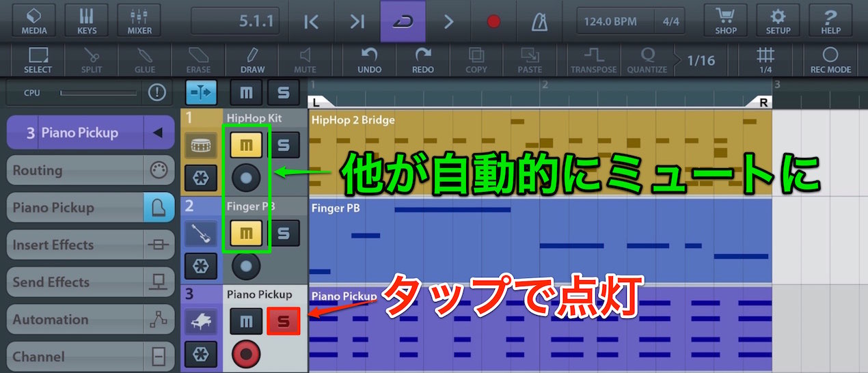Open the SETUP menu
This screenshot has width=868, height=373.
tap(778, 20)
